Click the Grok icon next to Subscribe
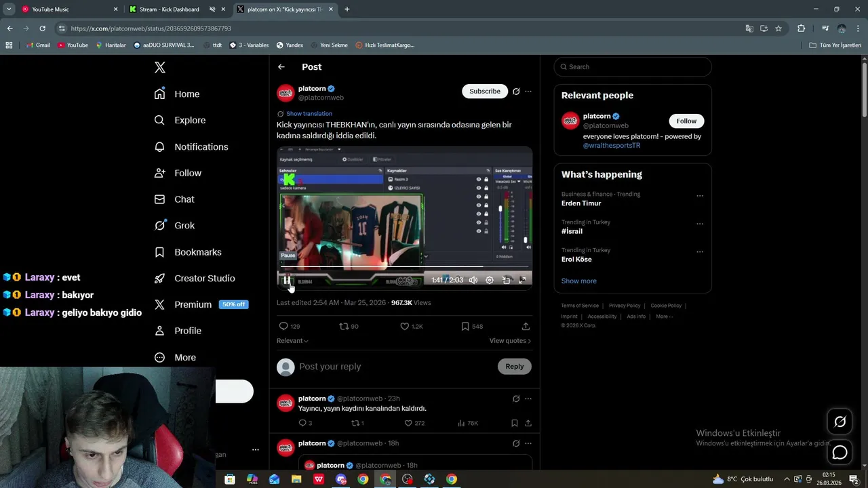Screen dimensions: 868x488 tap(516, 91)
